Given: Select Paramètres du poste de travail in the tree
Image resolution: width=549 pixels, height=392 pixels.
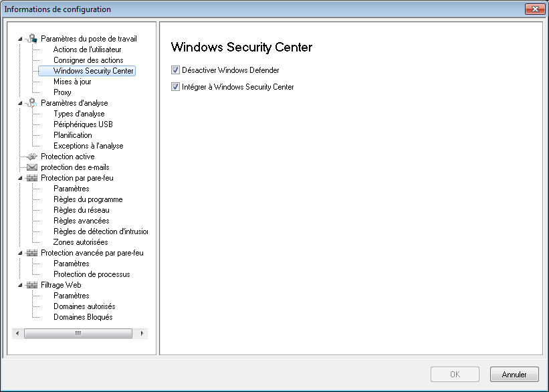Looking at the screenshot, I should 88,39.
